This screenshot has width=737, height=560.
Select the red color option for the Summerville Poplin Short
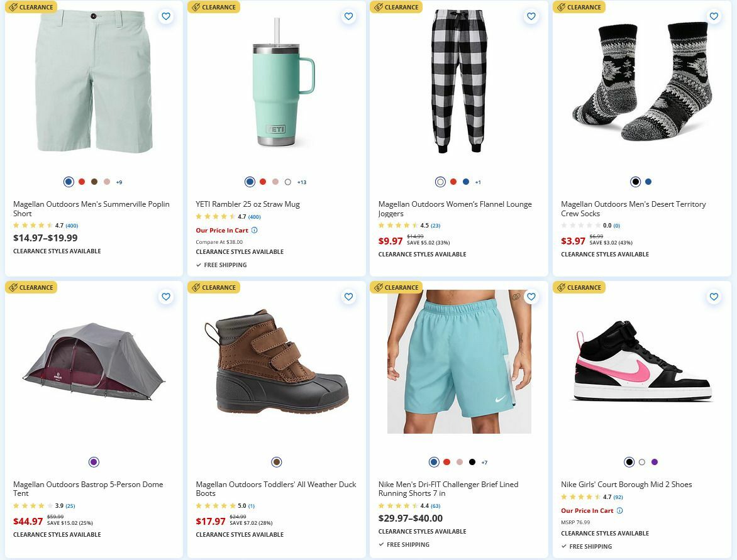pos(81,182)
